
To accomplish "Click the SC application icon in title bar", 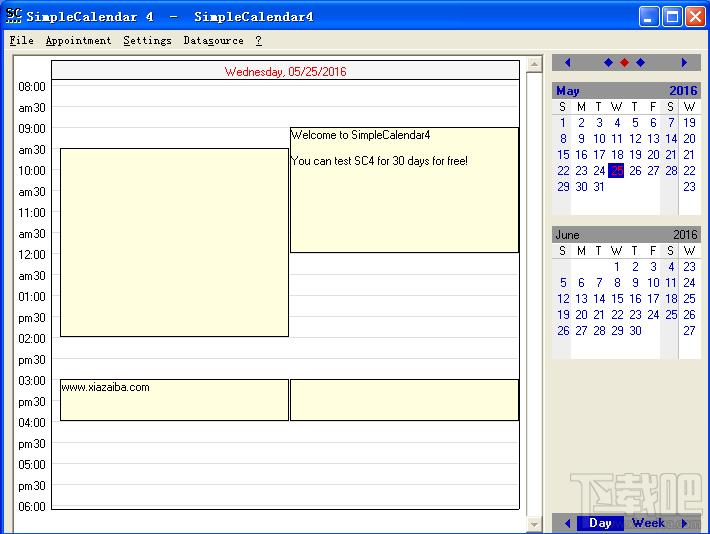I will coord(14,16).
